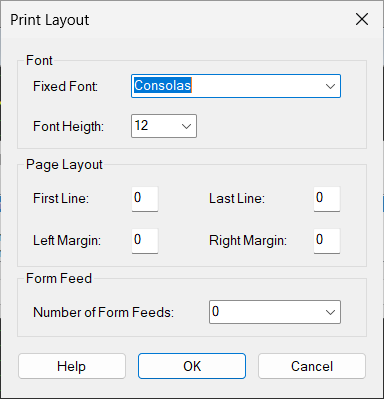The height and width of the screenshot is (399, 384).
Task: Click the Print Layout window title
Action: (x=50, y=20)
